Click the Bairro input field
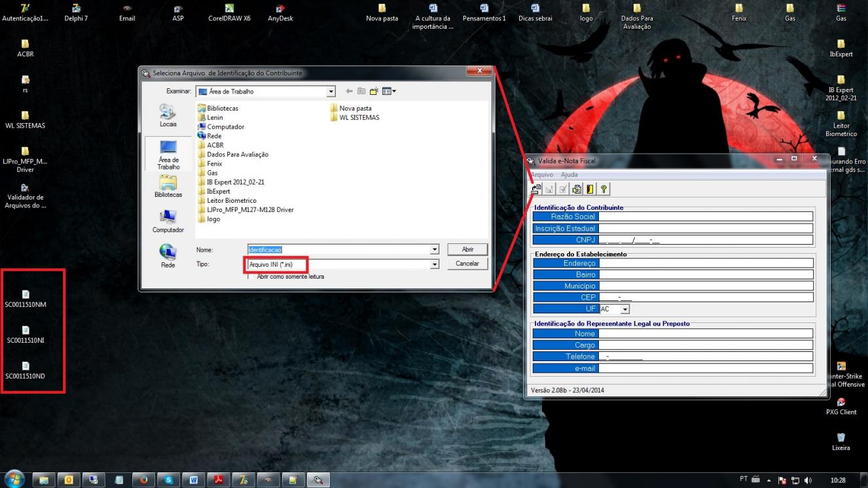This screenshot has width=868, height=488. coord(706,275)
